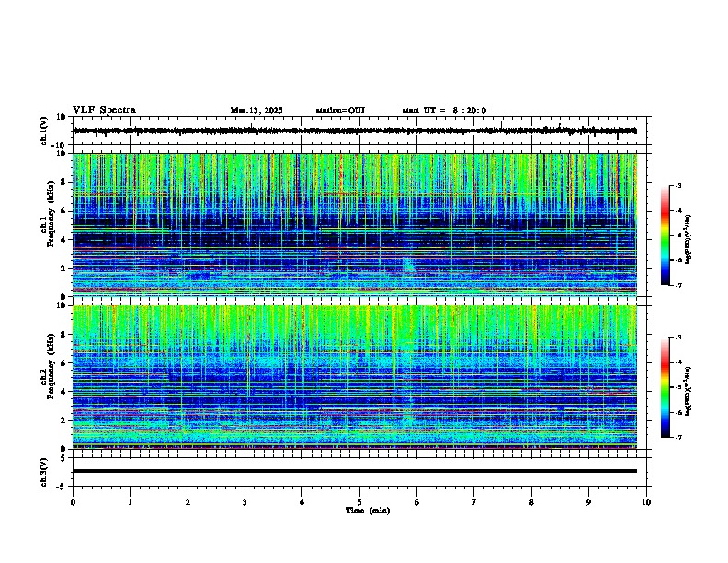The height and width of the screenshot is (563, 728).
Task: Click the "-3" label on ch.2 color bar
Action: point(678,338)
